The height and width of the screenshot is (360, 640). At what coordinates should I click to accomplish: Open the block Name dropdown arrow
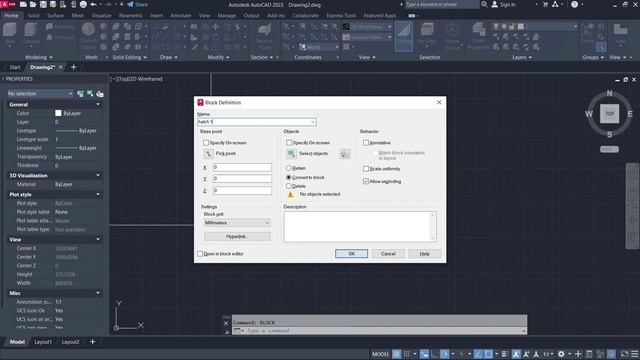pos(312,122)
